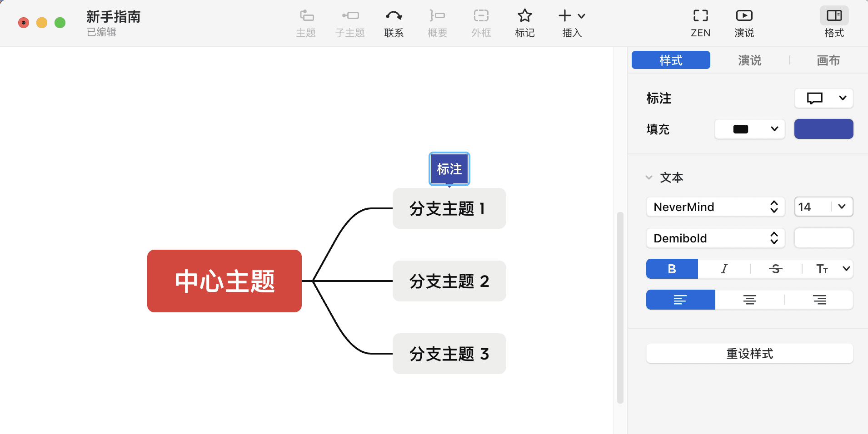Image resolution: width=868 pixels, height=434 pixels.
Task: Start 演说 presentation mode
Action: click(x=743, y=22)
